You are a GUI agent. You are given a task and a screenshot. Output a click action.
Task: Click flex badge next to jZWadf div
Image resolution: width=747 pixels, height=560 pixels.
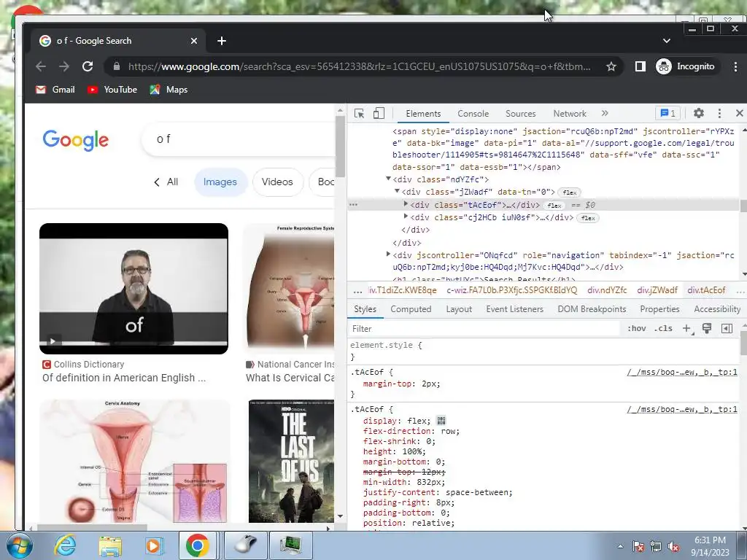(569, 192)
